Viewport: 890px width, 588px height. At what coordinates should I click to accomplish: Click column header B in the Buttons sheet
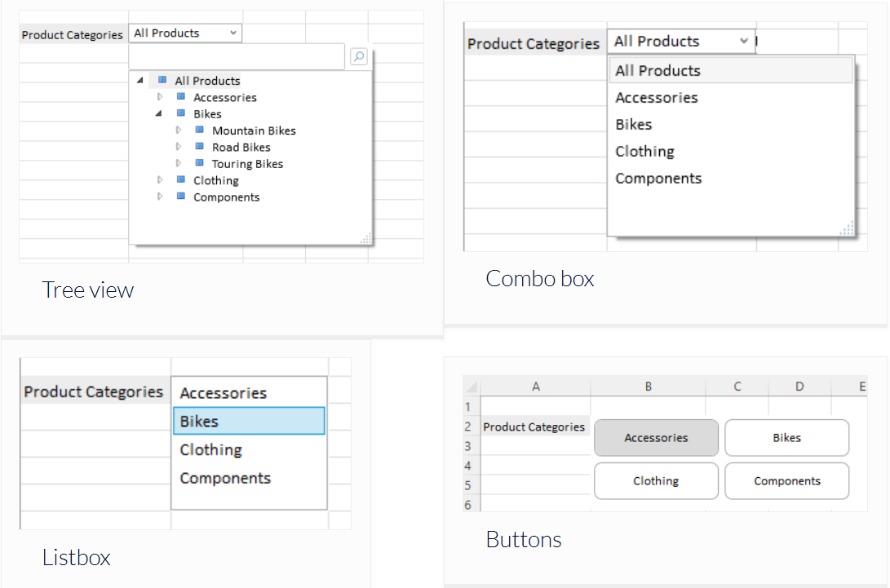tap(648, 385)
